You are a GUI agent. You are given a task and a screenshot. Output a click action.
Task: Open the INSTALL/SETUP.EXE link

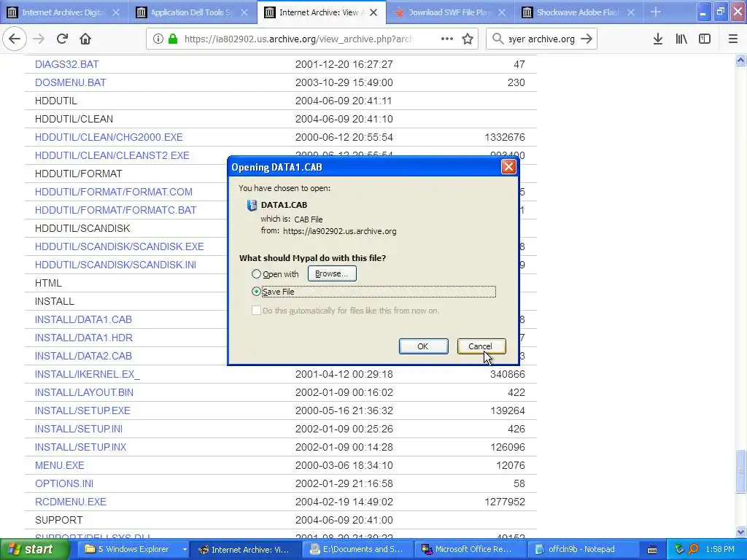tap(82, 411)
